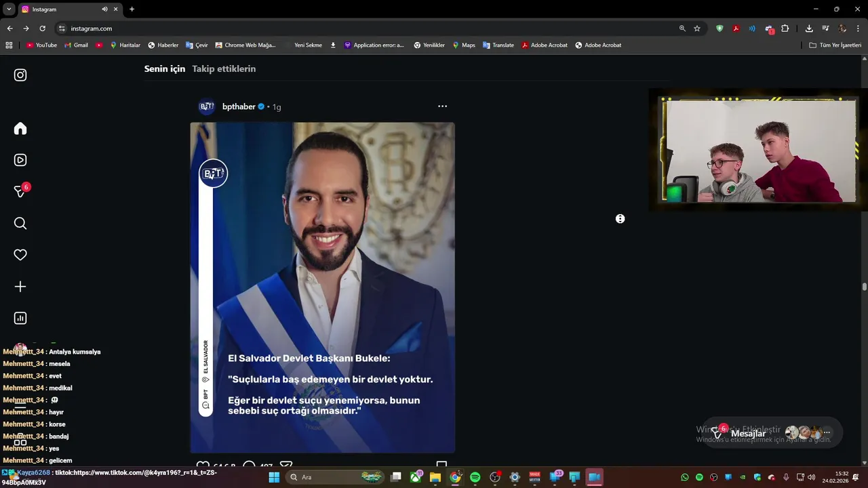Open a new browser tab

click(x=132, y=9)
